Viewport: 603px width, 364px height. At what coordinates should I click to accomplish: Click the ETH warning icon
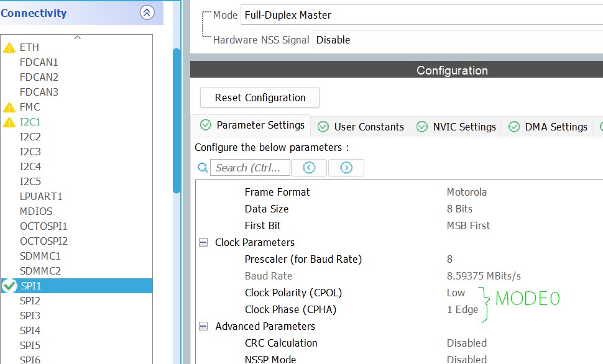9,48
